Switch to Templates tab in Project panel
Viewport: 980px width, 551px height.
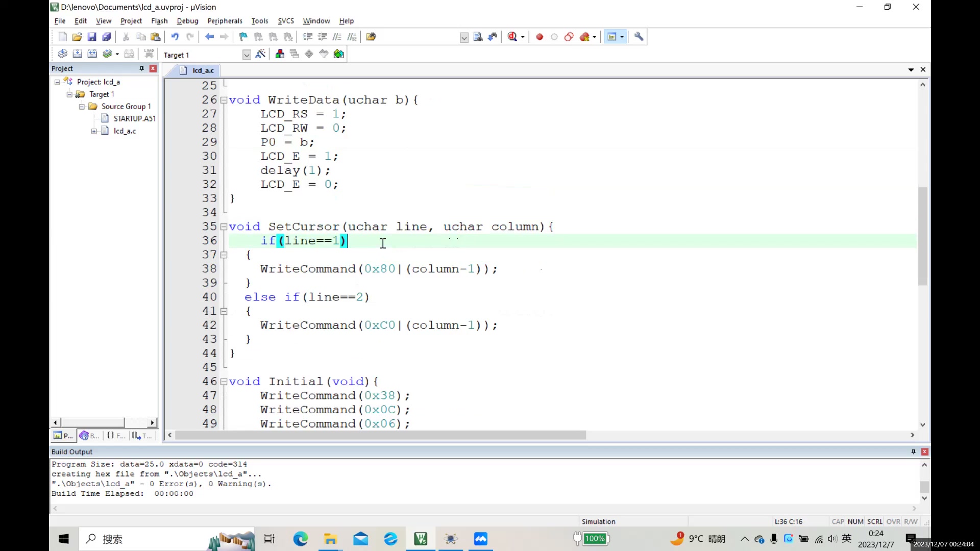[x=142, y=436]
